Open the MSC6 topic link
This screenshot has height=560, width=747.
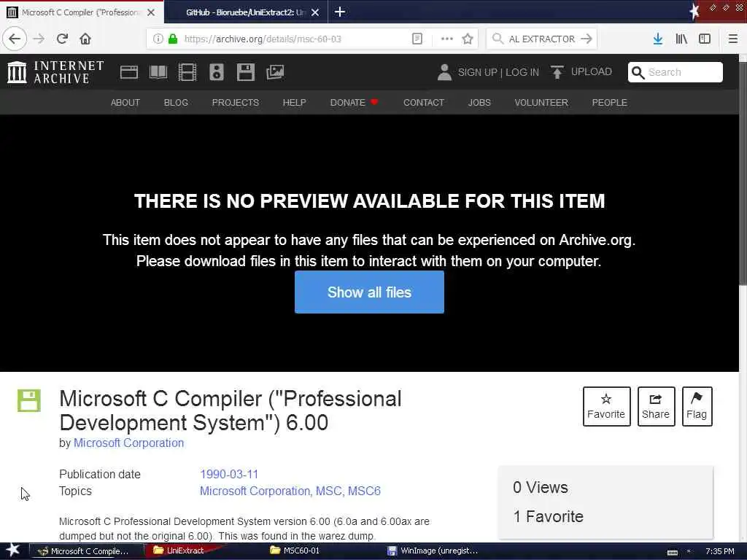click(x=364, y=491)
